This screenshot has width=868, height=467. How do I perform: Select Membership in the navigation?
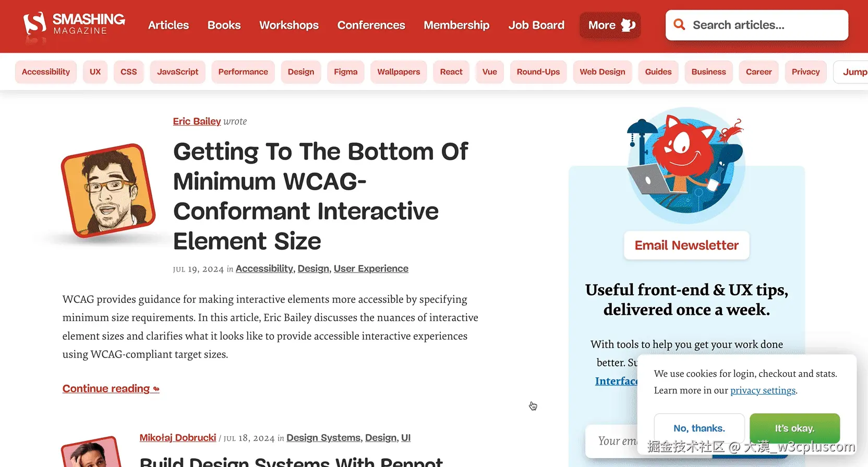(456, 25)
